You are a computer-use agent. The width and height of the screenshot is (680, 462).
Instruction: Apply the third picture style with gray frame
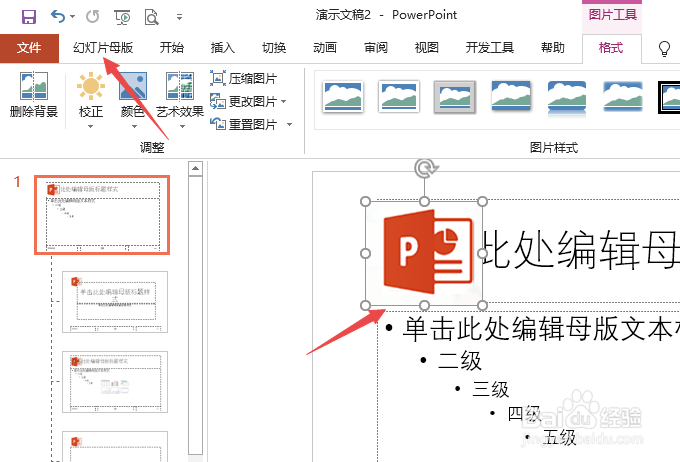(x=454, y=96)
